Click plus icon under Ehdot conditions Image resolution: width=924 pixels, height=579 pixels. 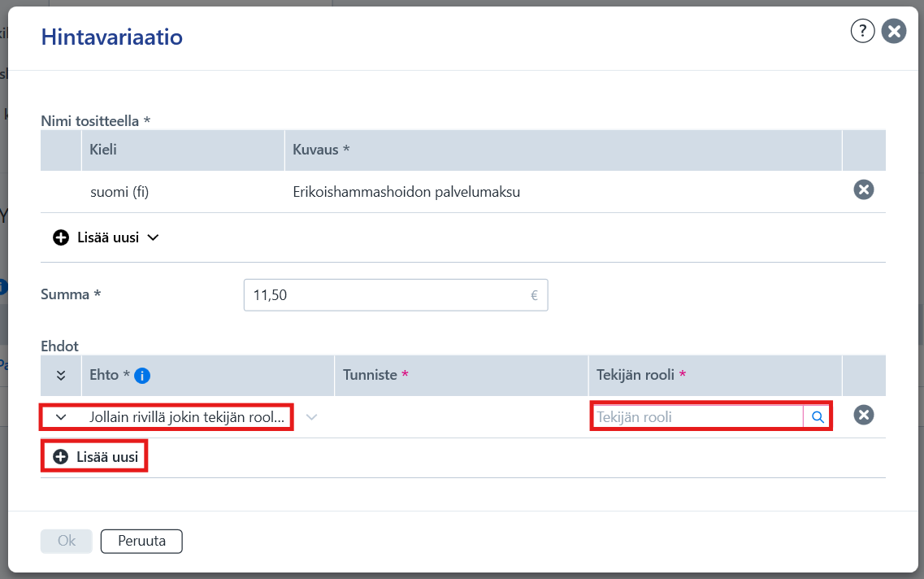61,457
